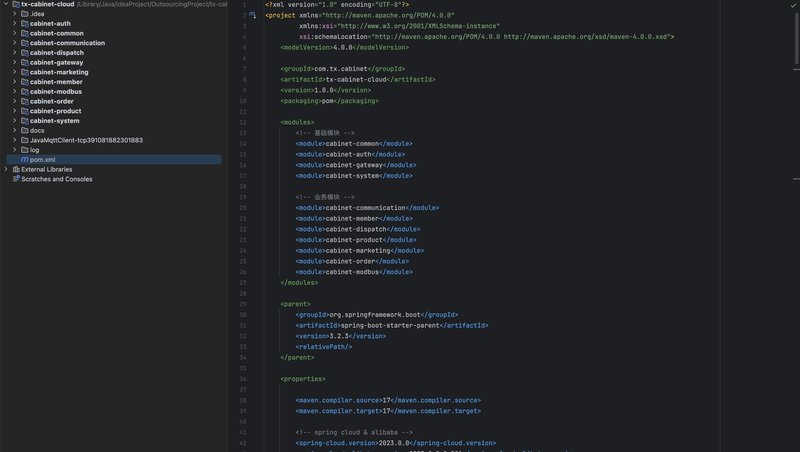Screen dimensions: 800x452
Task: Expand the cabinet-communication module
Action: click(x=15, y=43)
